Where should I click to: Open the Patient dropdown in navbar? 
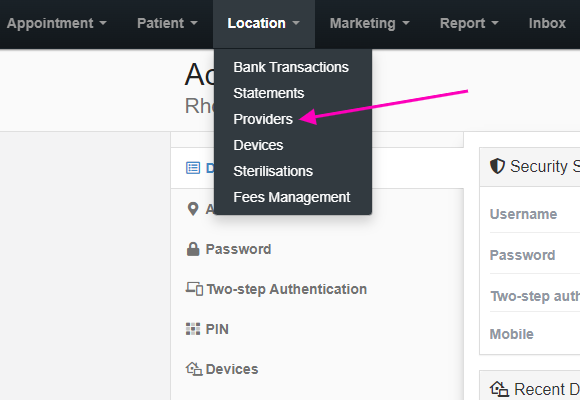coord(167,23)
